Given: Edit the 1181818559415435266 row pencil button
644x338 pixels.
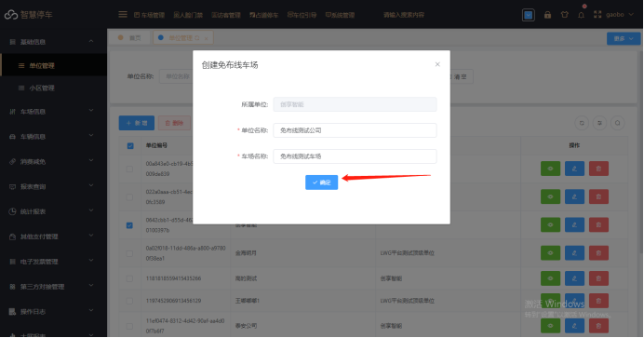Looking at the screenshot, I should [x=574, y=278].
